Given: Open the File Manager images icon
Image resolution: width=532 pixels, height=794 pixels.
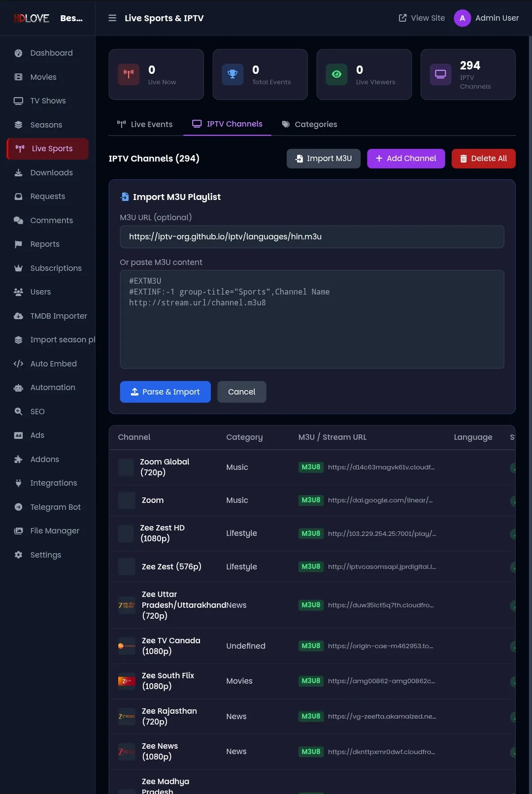Looking at the screenshot, I should click(x=18, y=531).
